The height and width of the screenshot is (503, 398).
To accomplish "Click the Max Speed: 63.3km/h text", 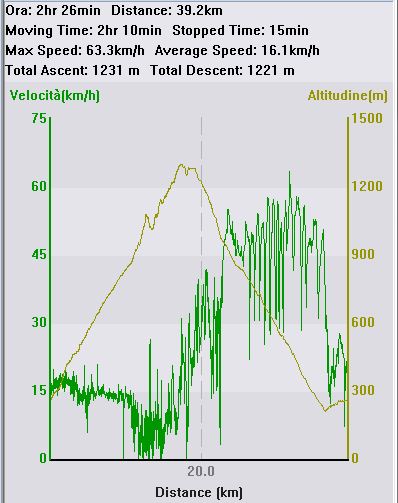I will click(75, 51).
